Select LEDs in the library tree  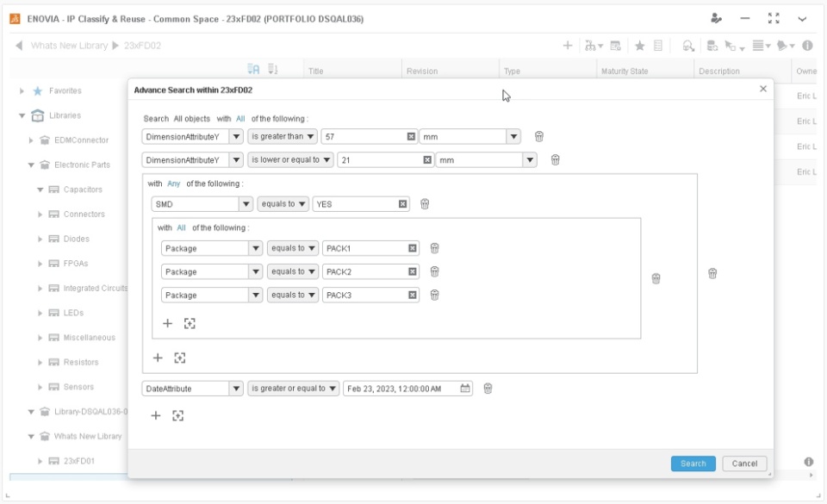click(x=73, y=313)
